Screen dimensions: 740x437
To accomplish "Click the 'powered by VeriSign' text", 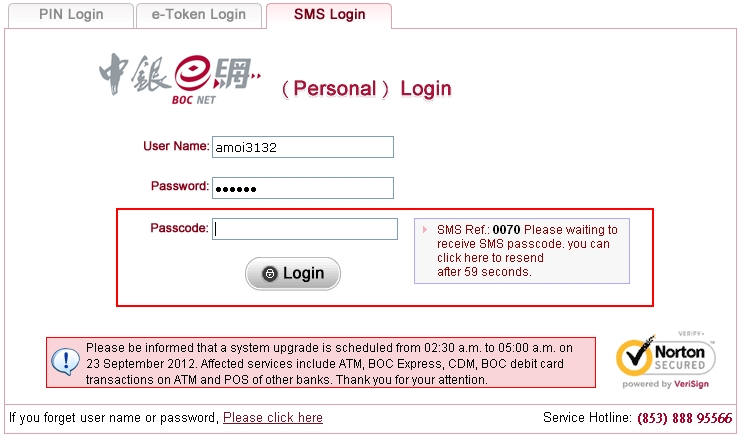I will coord(665,384).
